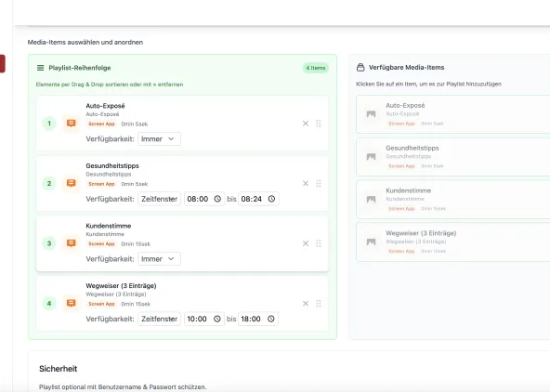Add available Gesundheitstipps item to playlist
Screen dimensions: 550x392
tap(452, 157)
